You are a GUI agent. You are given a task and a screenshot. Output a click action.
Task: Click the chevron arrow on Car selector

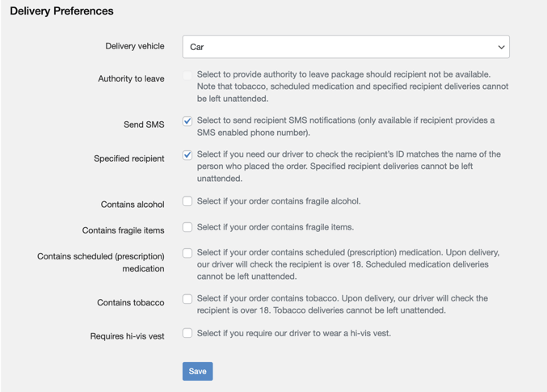[x=501, y=47]
